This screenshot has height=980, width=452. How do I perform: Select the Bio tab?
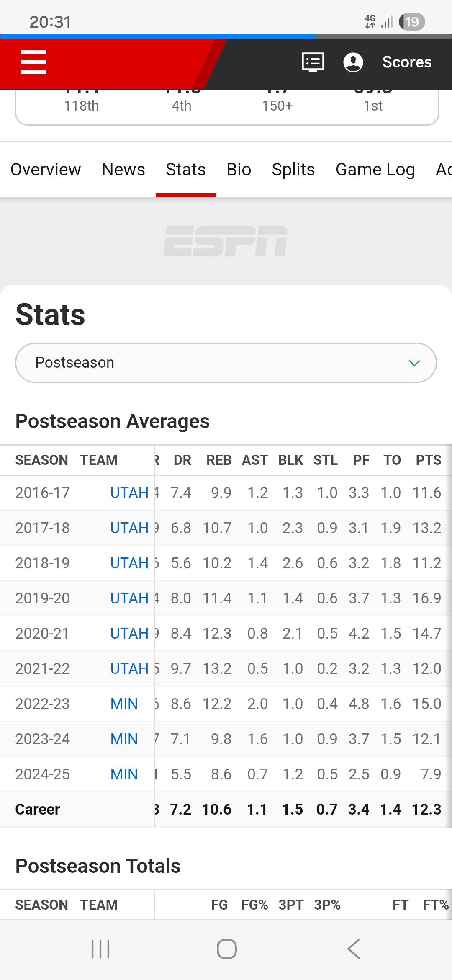coord(239,170)
